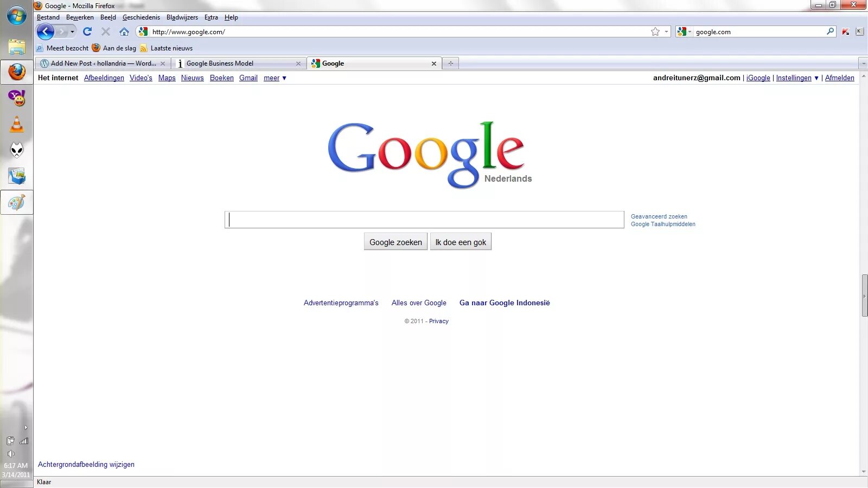This screenshot has height=488, width=868.
Task: Click the forward navigation arrow
Action: (x=61, y=31)
